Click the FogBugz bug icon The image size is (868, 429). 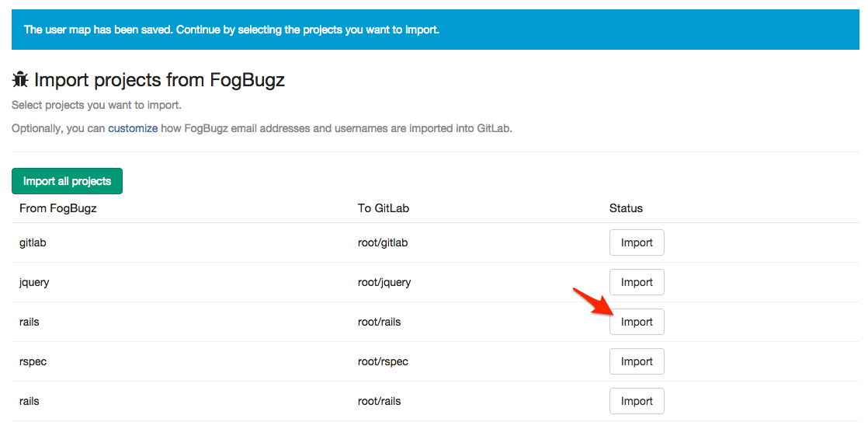click(20, 79)
